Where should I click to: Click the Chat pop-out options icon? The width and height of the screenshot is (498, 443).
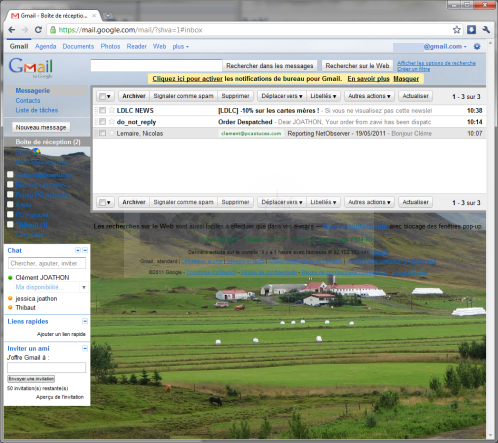78,250
